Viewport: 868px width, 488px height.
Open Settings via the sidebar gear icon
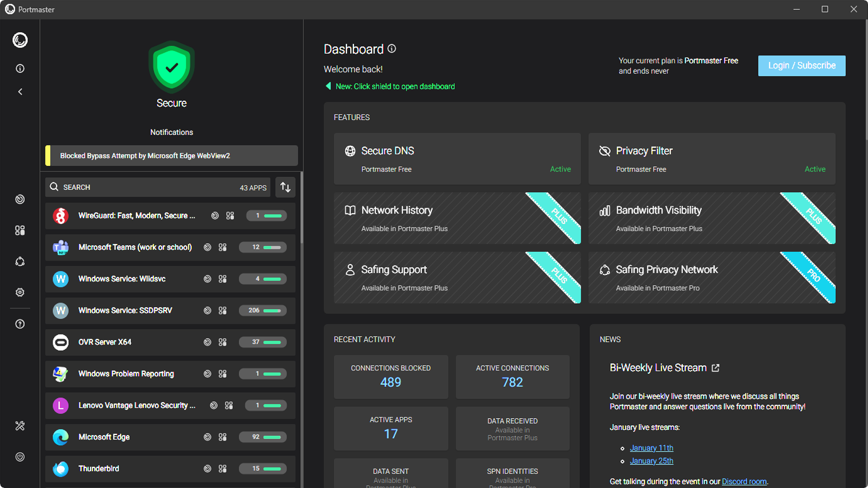coord(20,292)
